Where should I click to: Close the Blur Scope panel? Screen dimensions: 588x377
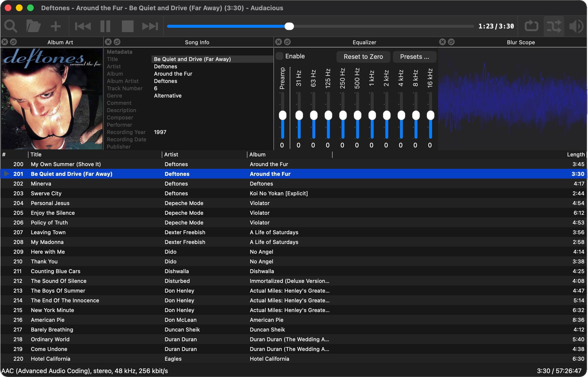[x=443, y=42]
